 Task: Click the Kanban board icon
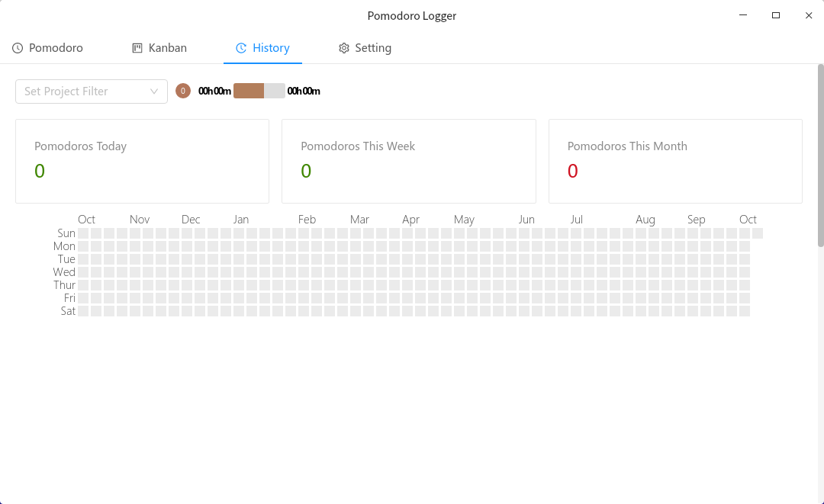[137, 48]
